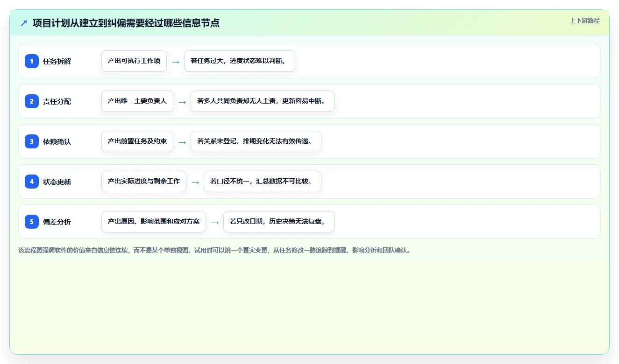This screenshot has height=364, width=619.
Task: Click step number badge 4 for 状态更新
Action: point(32,182)
